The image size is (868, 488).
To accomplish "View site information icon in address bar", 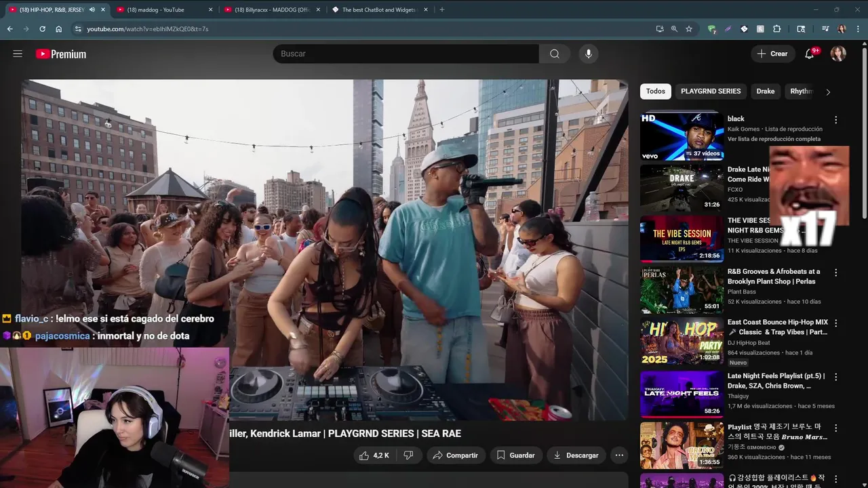I will click(78, 29).
